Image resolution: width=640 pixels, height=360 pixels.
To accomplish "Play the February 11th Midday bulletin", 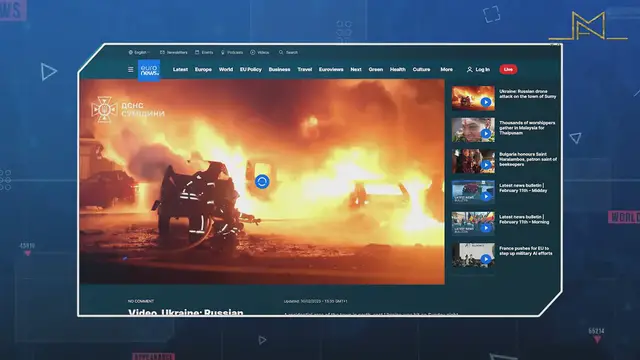I will (473, 192).
